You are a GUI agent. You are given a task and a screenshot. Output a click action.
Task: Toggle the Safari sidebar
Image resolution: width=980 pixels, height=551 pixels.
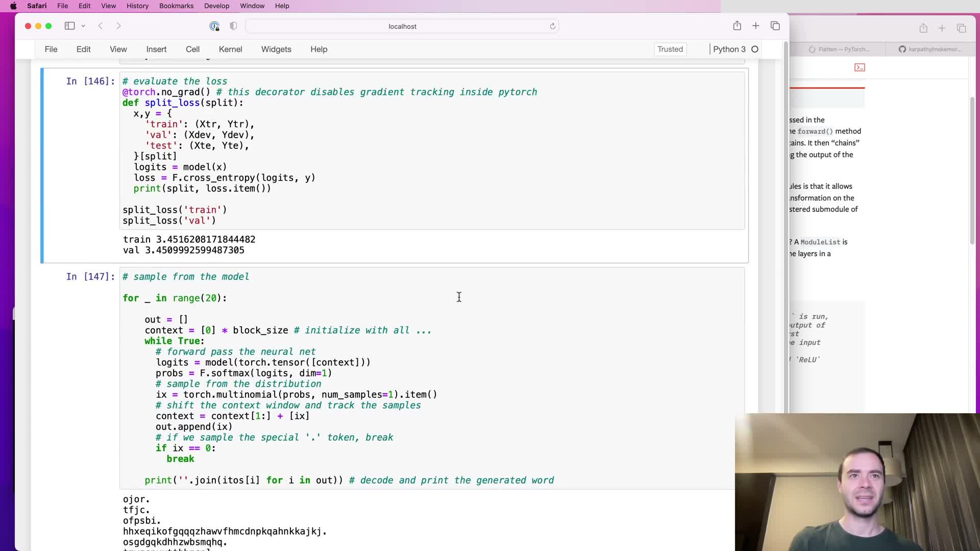(x=69, y=26)
